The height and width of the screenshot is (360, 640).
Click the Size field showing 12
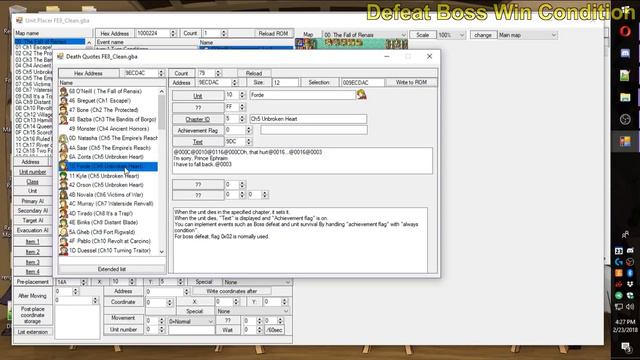click(285, 82)
